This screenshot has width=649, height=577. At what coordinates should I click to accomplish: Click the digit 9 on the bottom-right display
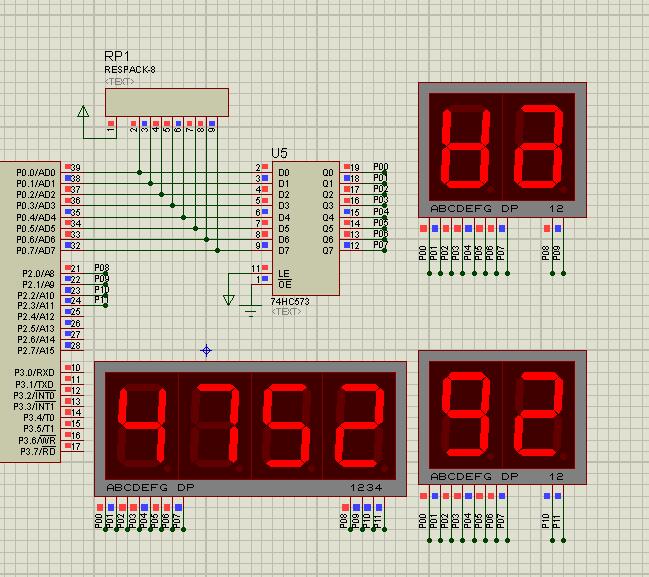click(466, 413)
